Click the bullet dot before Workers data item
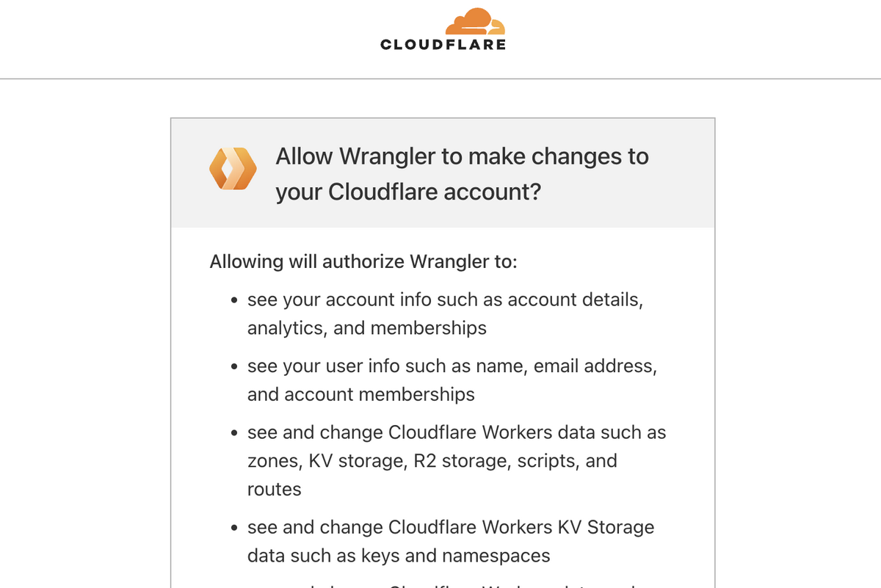Viewport: 881px width, 588px height. point(233,433)
